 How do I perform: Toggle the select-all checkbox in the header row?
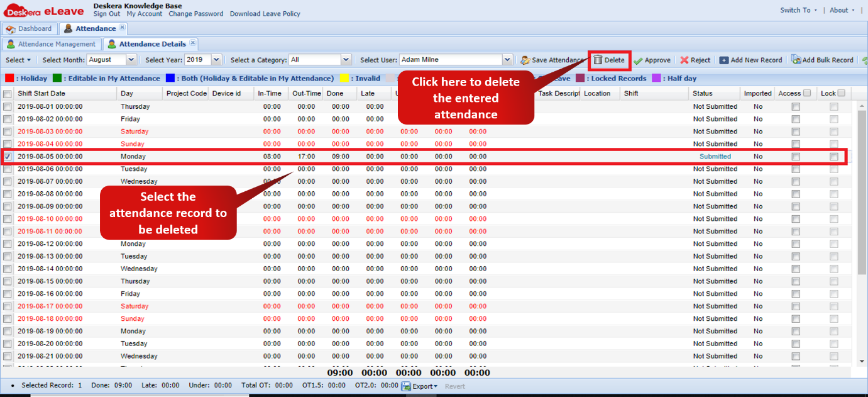click(x=8, y=92)
